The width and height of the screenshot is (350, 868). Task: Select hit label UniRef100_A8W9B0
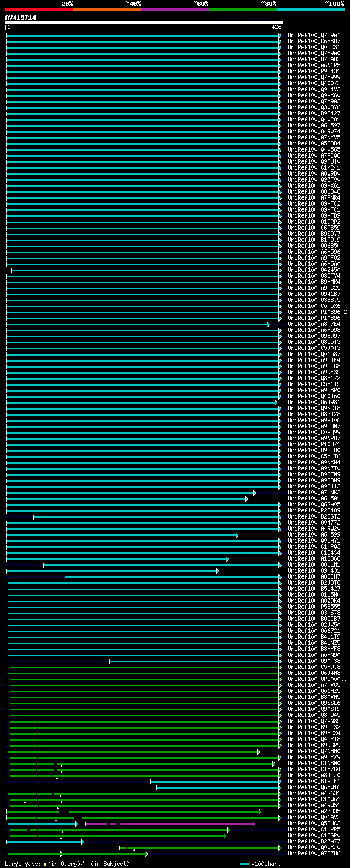pyautogui.click(x=314, y=174)
